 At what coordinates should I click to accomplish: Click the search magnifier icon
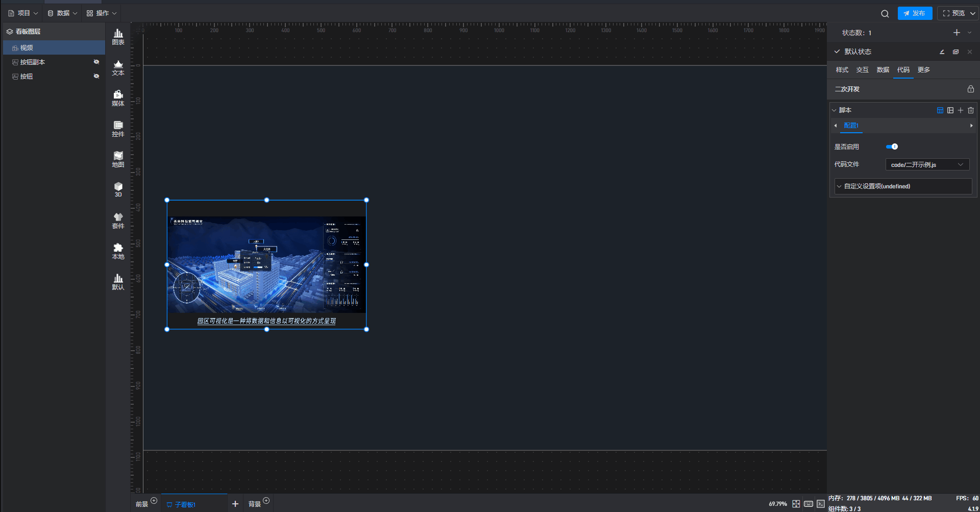click(x=885, y=14)
